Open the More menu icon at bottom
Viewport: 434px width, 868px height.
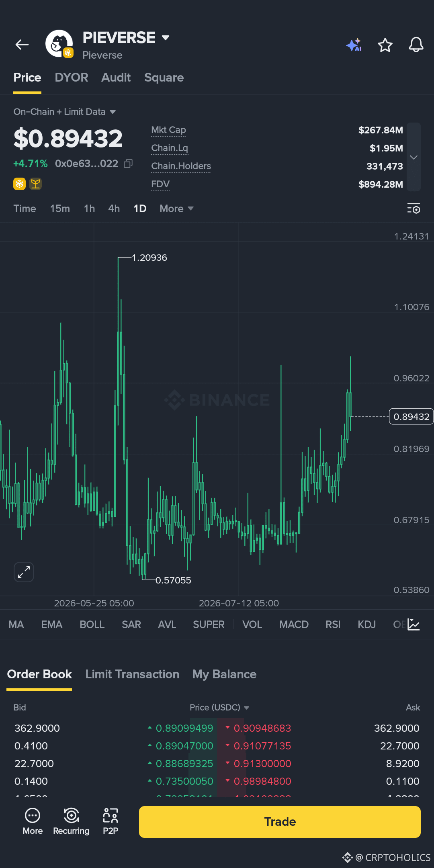33,821
